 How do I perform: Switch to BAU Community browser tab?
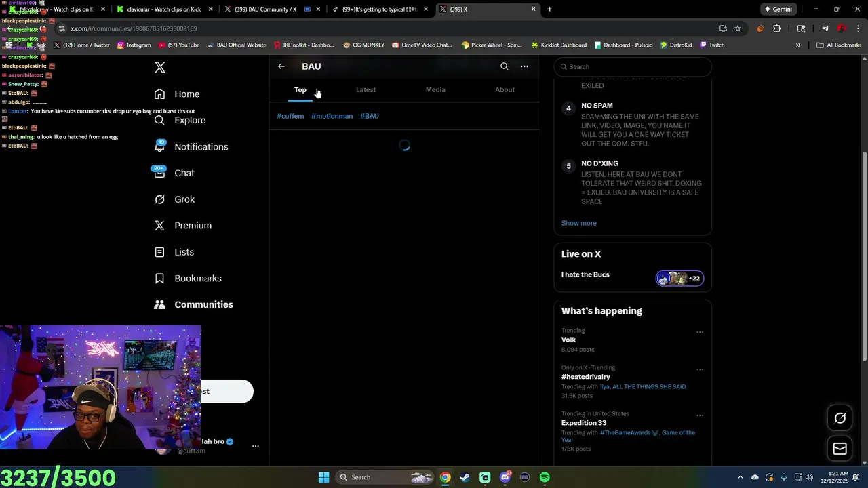pyautogui.click(x=271, y=9)
